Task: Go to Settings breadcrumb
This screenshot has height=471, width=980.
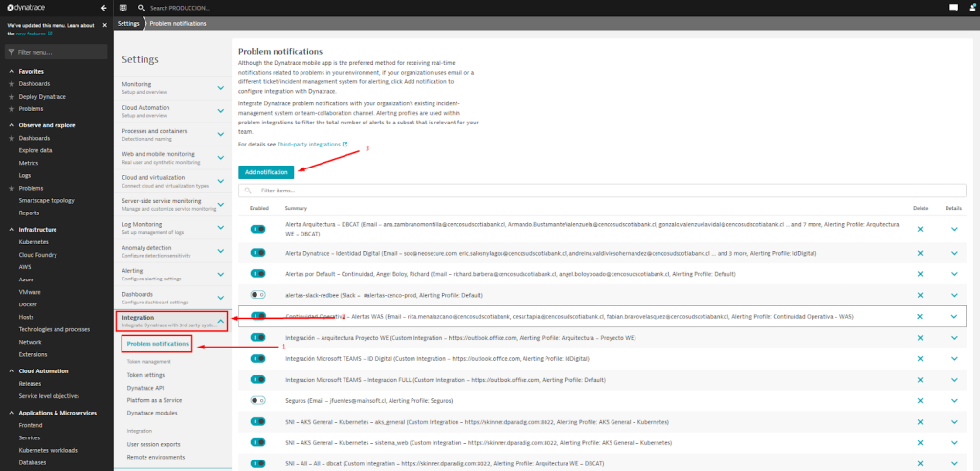Action: (129, 23)
